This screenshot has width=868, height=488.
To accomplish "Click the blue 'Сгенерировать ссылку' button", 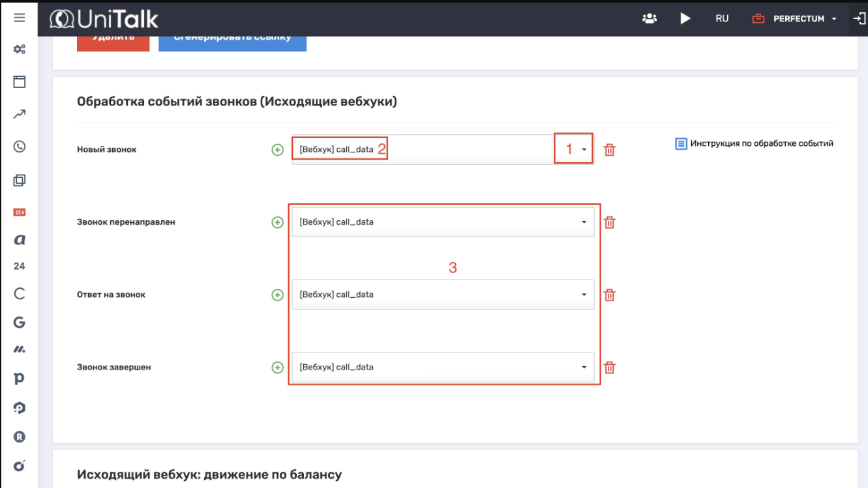I will [232, 40].
